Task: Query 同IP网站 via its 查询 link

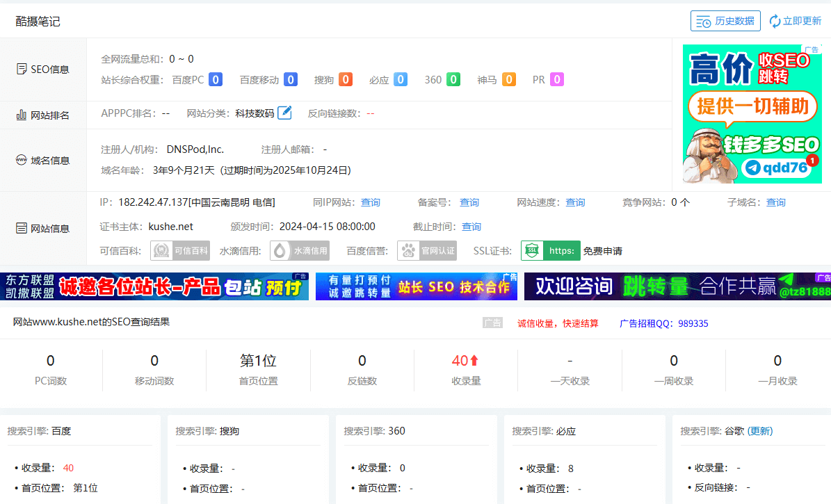Action: click(x=370, y=202)
